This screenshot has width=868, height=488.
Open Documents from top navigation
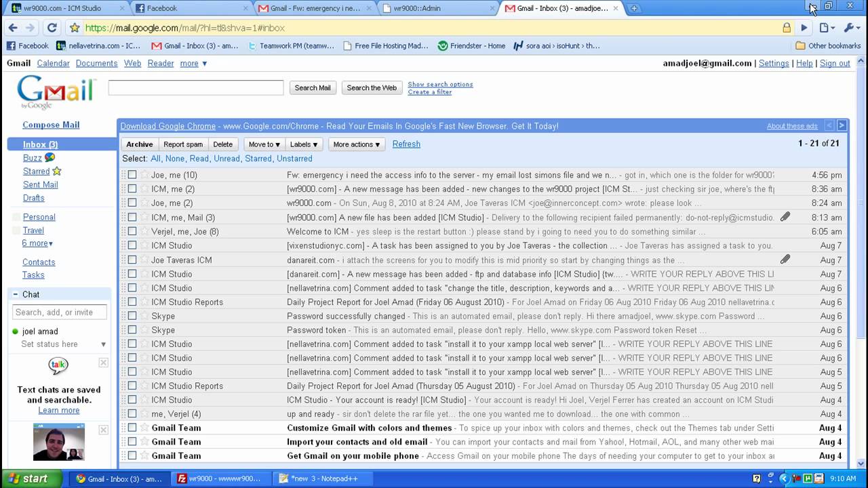click(96, 63)
